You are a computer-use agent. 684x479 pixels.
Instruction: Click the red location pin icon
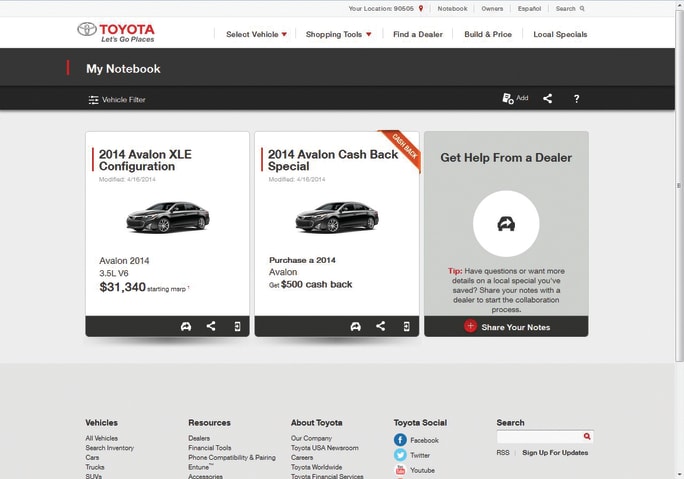pos(421,8)
